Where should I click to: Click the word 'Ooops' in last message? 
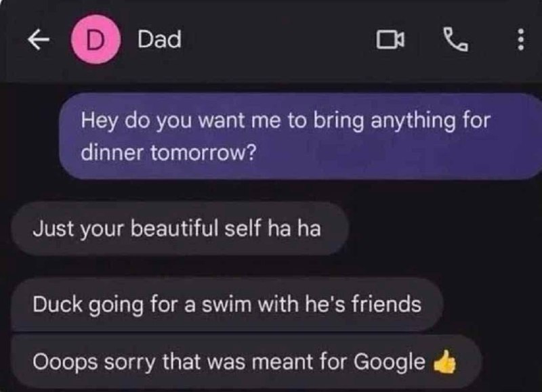click(65, 363)
